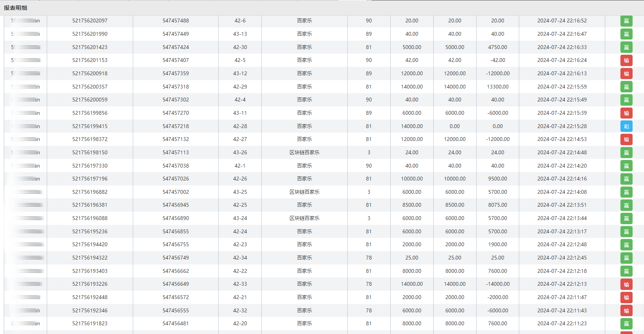The height and width of the screenshot is (334, 644).
Task: Click the green 赢 badge for 22:13:51 row
Action: coord(626,205)
